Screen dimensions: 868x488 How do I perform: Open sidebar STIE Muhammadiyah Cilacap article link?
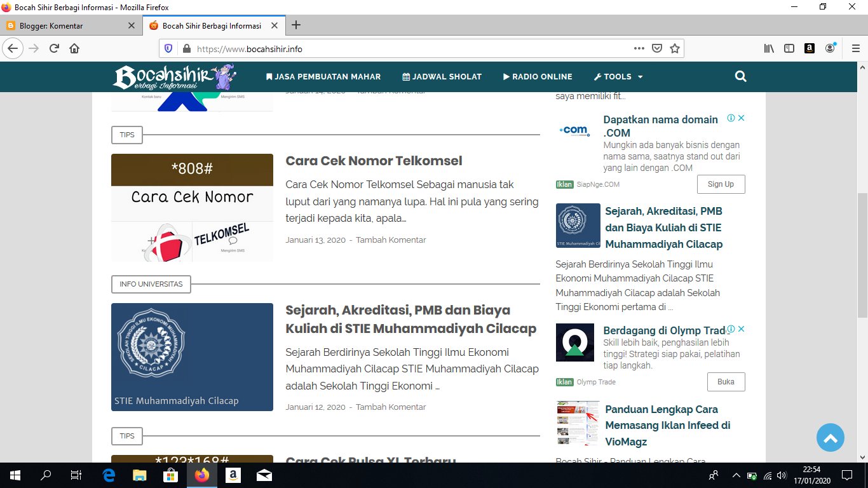coord(663,227)
